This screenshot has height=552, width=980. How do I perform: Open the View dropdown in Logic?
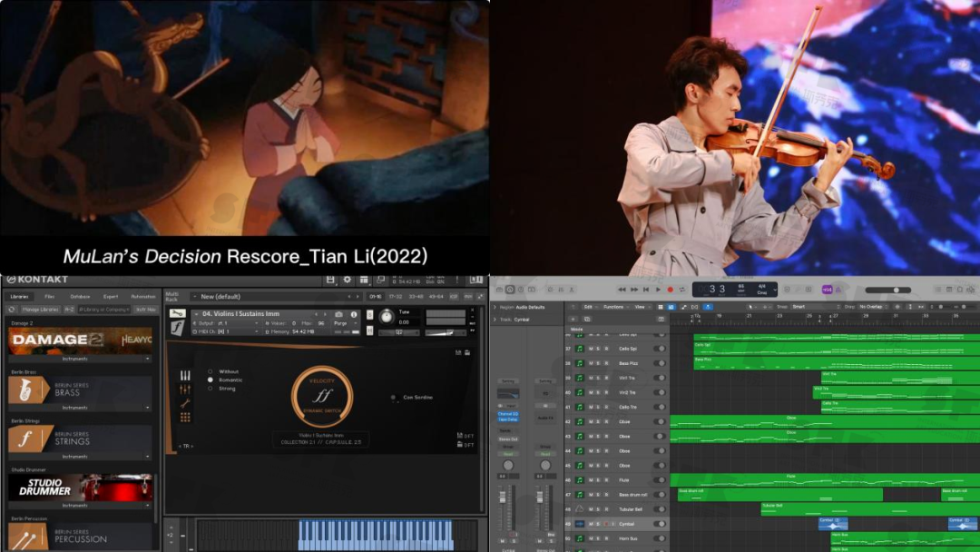tap(642, 307)
